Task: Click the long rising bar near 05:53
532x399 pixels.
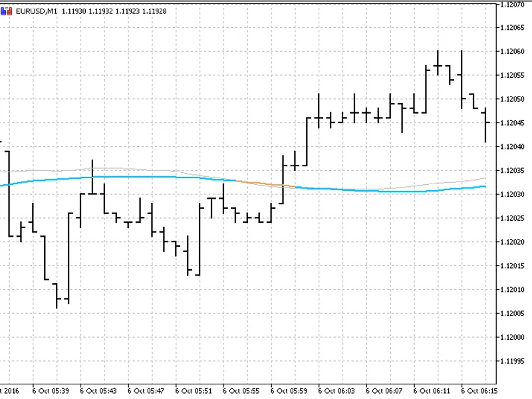Action: pyautogui.click(x=199, y=239)
